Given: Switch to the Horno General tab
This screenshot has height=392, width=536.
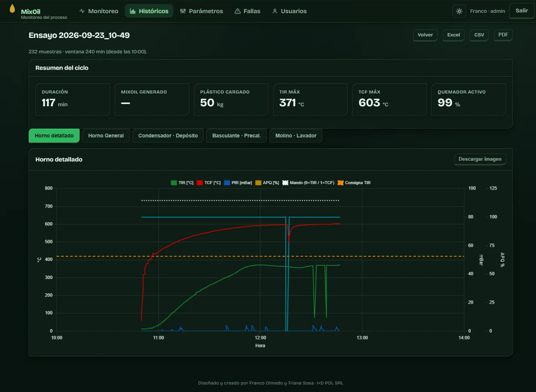Looking at the screenshot, I should pyautogui.click(x=106, y=136).
